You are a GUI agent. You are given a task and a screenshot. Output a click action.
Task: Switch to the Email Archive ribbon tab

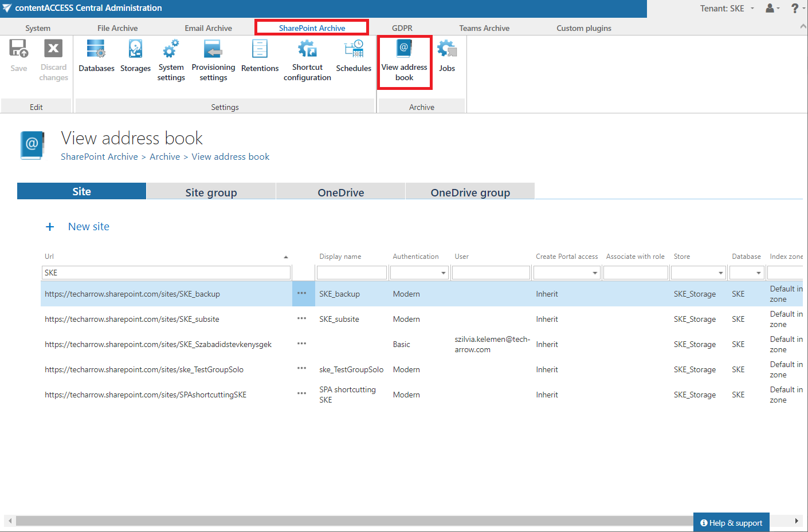pyautogui.click(x=208, y=28)
